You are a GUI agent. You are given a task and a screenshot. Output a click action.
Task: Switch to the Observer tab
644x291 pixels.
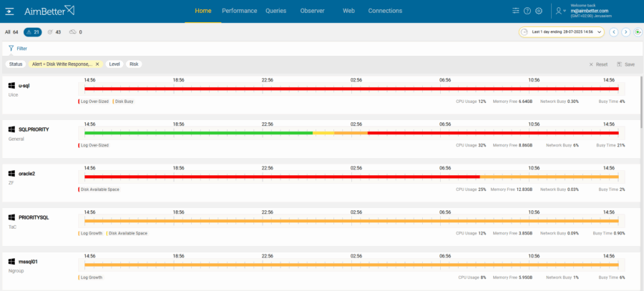[312, 11]
